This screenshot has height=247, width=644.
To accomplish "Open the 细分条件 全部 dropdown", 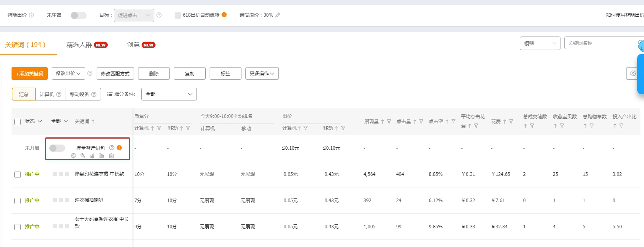I will (169, 94).
